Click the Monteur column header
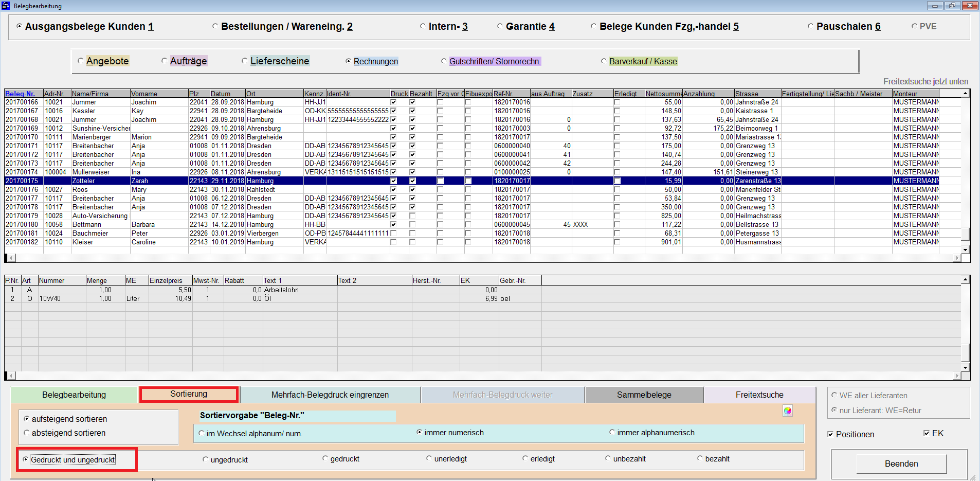Viewport: 980px width, 481px height. pyautogui.click(x=915, y=94)
